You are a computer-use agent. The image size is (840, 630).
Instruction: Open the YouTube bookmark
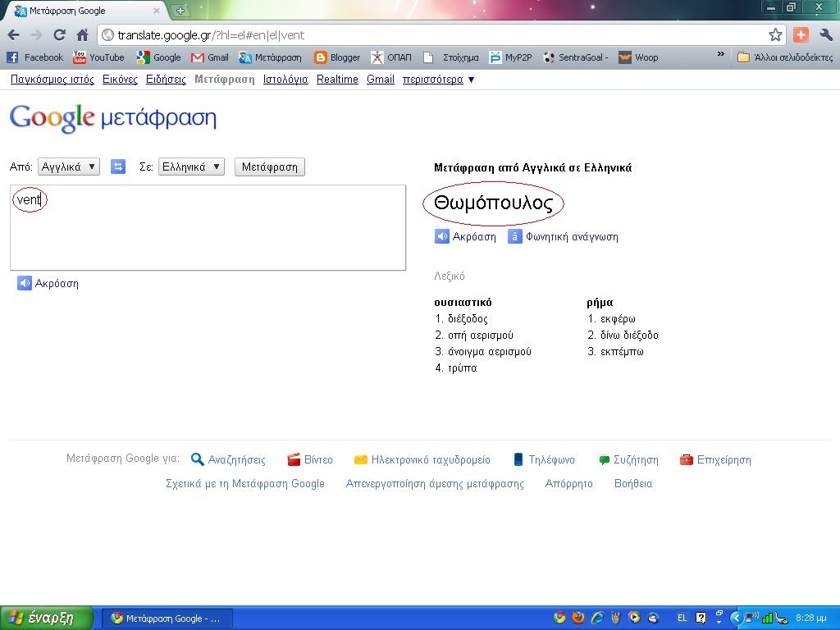(x=100, y=57)
